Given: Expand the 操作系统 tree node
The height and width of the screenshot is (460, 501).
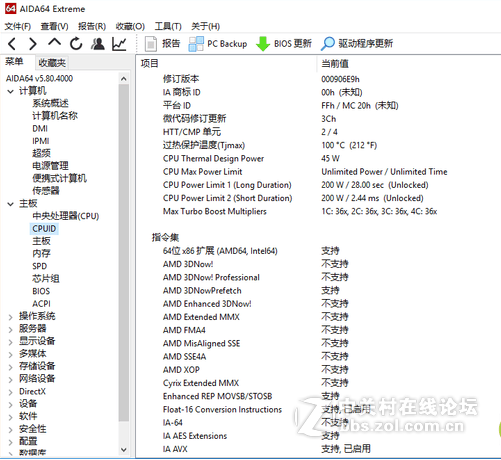Looking at the screenshot, I should [11, 317].
